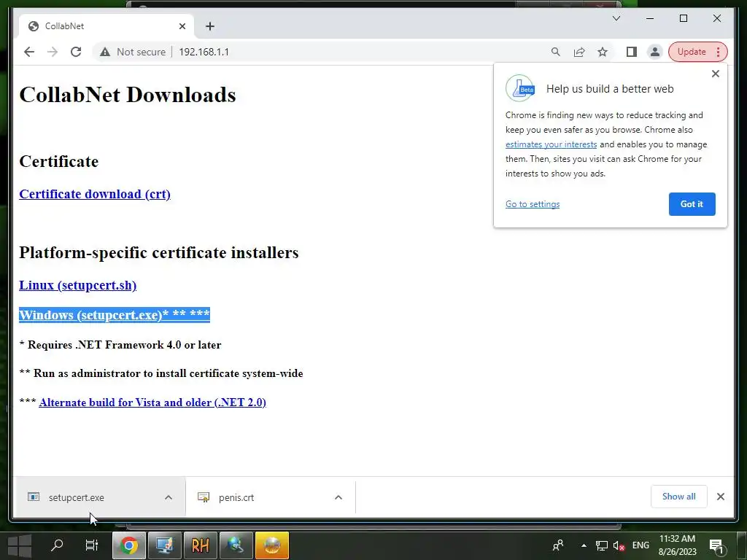This screenshot has height=560, width=747.
Task: Open the Chrome profile avatar
Action: [x=655, y=52]
